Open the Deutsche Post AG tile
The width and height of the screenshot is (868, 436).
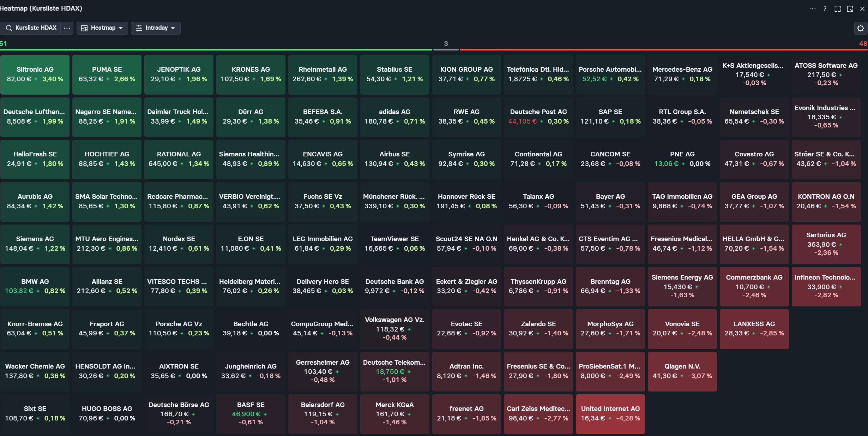[x=538, y=117]
